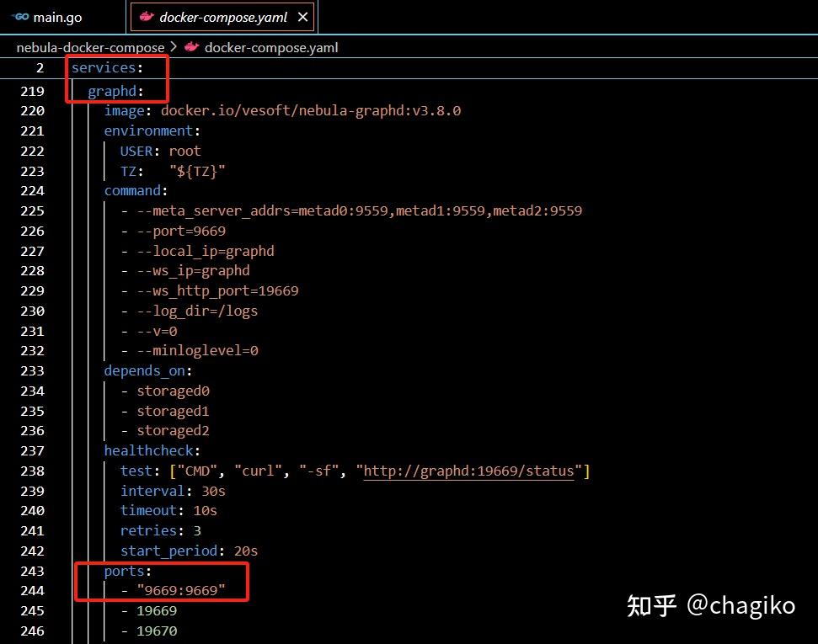818x644 pixels.
Task: Click line number 219 in the gutter
Action: tap(32, 91)
